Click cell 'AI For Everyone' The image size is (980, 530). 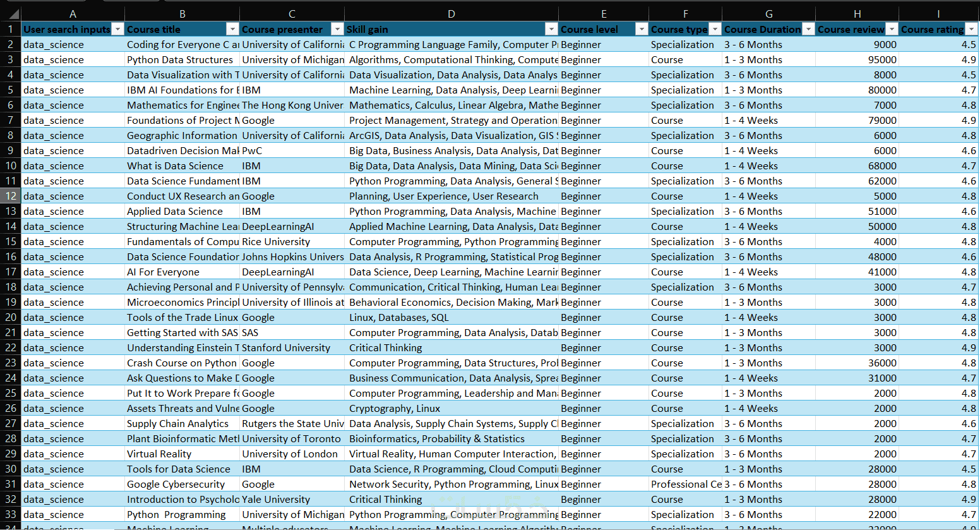pyautogui.click(x=182, y=272)
